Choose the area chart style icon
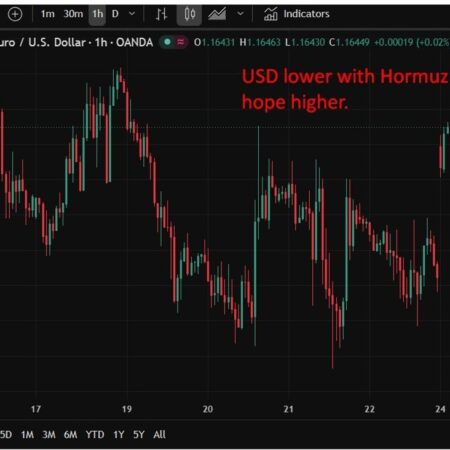 (217, 14)
